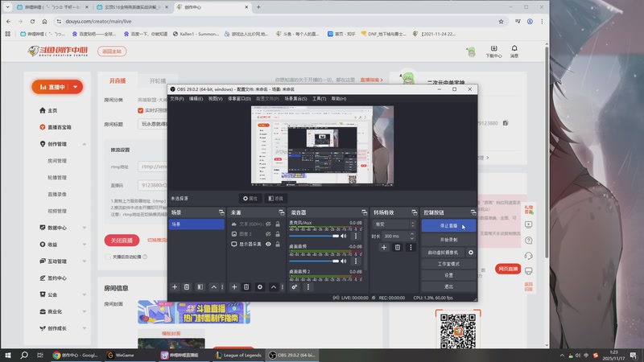Open transition type dropdown in 转场特效
644x362 pixels.
[x=394, y=224]
